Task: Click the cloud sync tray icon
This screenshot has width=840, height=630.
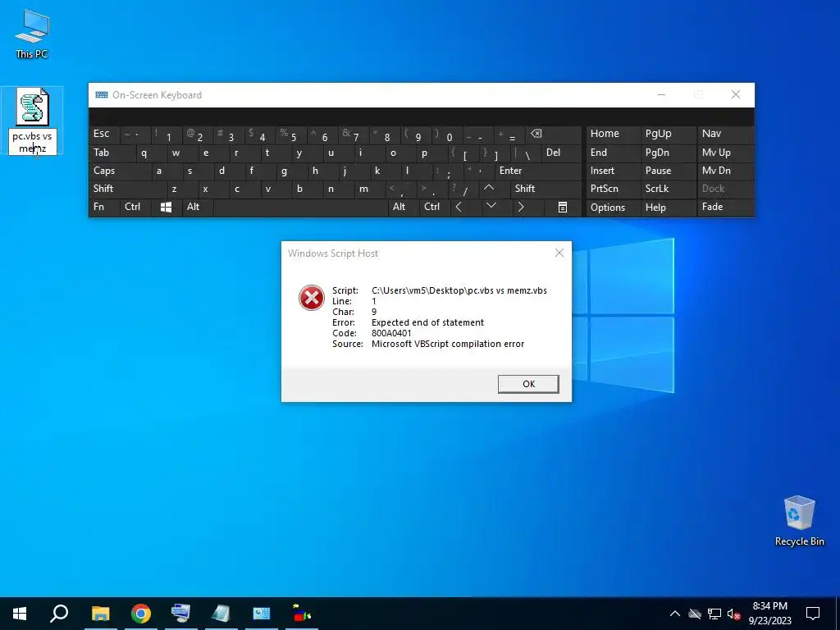Action: click(695, 614)
